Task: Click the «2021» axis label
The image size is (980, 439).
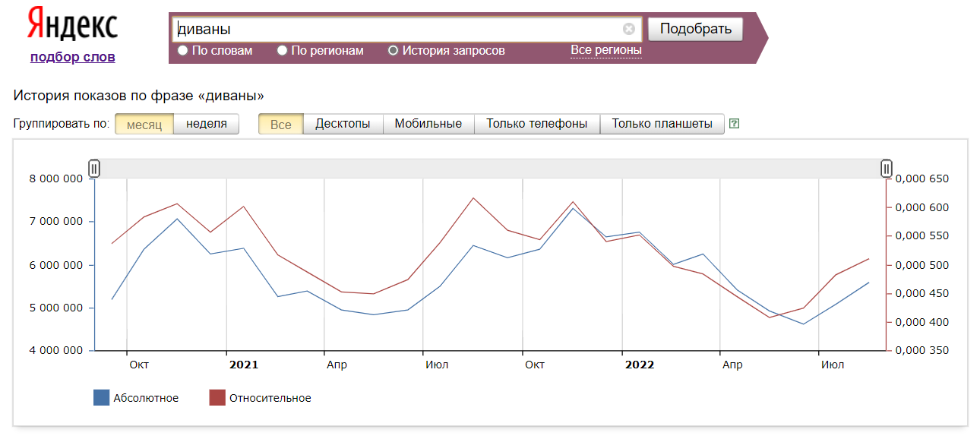Action: pos(244,365)
